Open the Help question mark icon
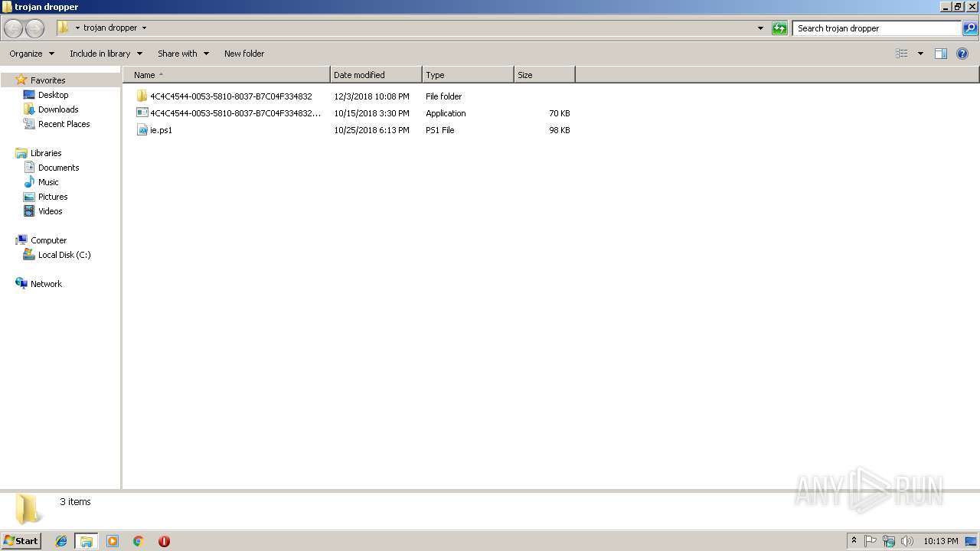The width and height of the screenshot is (980, 551). [962, 54]
